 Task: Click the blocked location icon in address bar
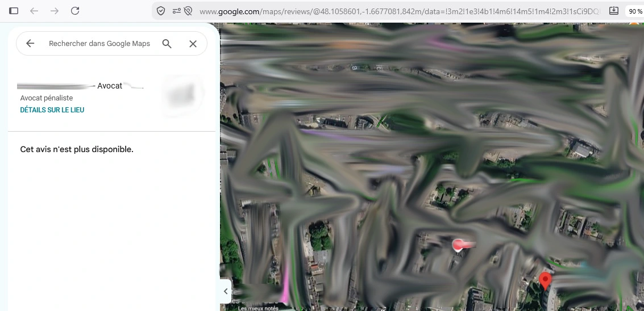pos(188,11)
